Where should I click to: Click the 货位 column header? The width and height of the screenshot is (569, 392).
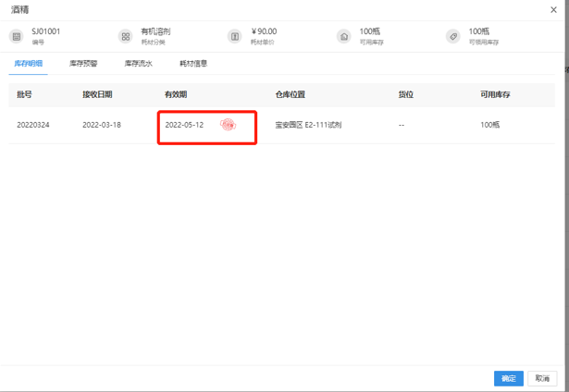(406, 94)
